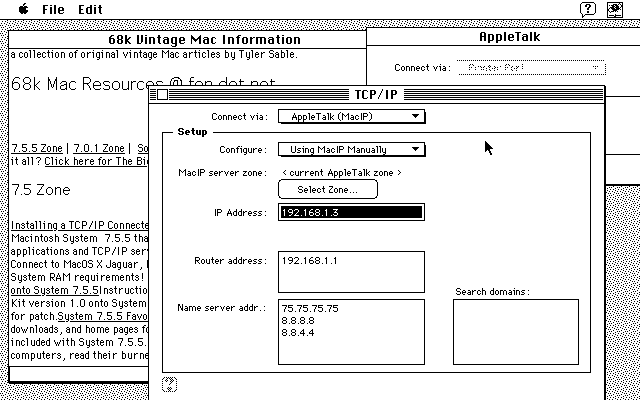
Task: Click the TCP/IP info help icon
Action: click(x=169, y=384)
